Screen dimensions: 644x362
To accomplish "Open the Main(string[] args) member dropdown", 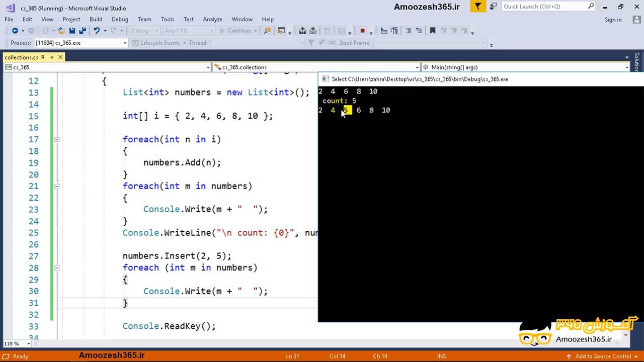I will [x=626, y=67].
